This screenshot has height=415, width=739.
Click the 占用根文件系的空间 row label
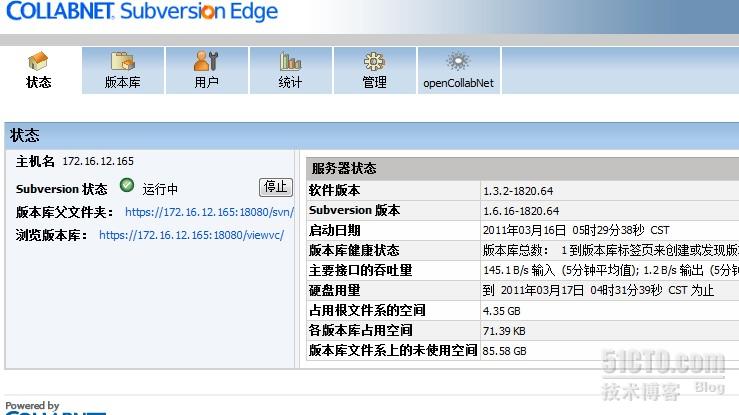pyautogui.click(x=367, y=310)
